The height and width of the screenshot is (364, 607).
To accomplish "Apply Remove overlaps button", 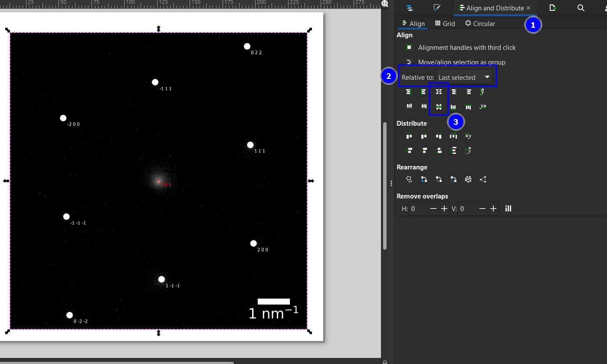I will 508,208.
